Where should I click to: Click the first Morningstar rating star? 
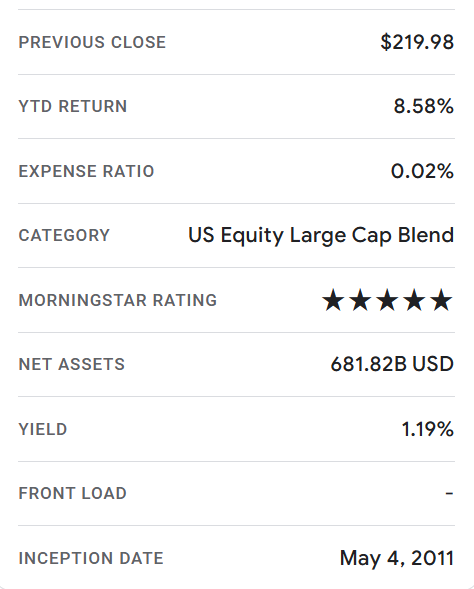pos(333,300)
